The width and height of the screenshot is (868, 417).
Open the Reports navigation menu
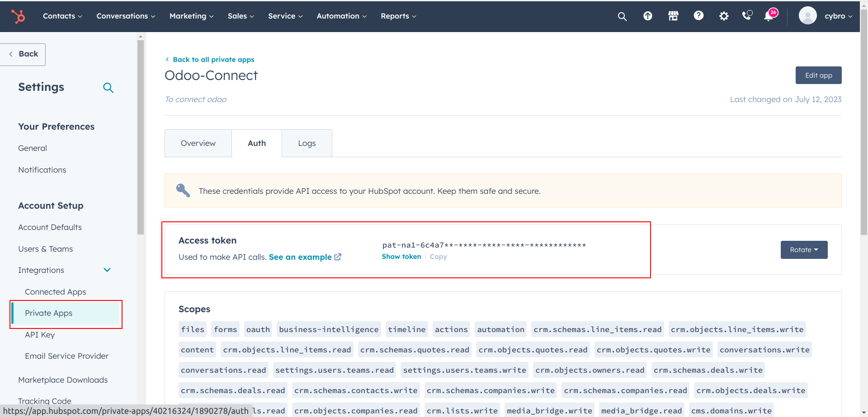coord(398,16)
